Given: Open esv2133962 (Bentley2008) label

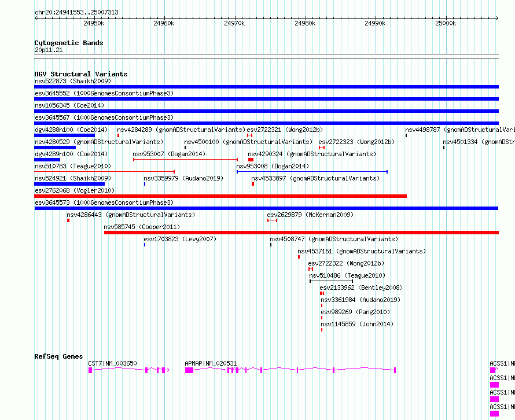Looking at the screenshot, I should point(361,288).
